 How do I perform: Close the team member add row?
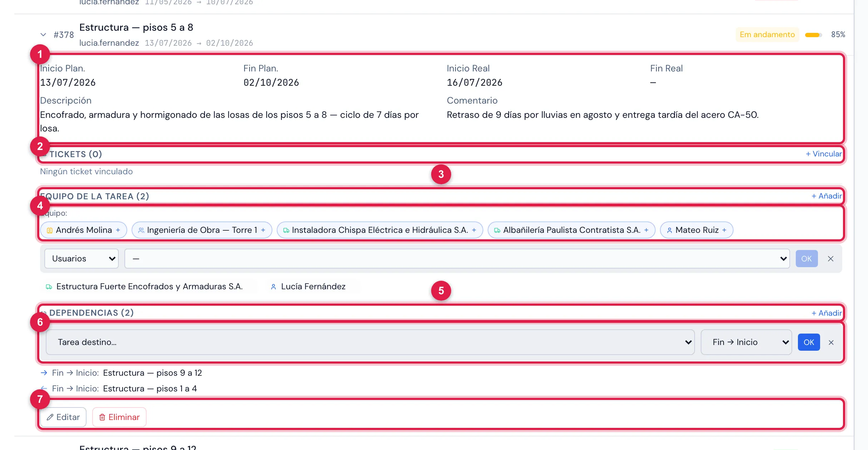click(830, 259)
